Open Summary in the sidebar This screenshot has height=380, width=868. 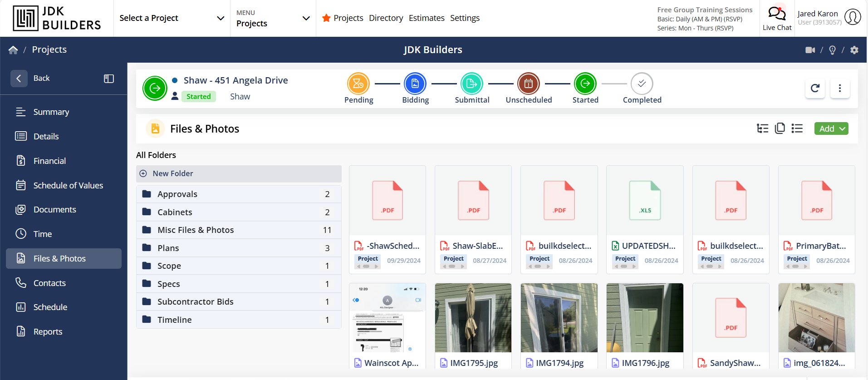(64, 112)
